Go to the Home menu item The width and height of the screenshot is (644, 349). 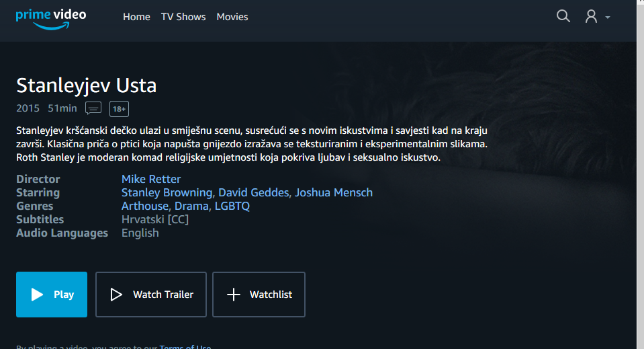pos(136,17)
